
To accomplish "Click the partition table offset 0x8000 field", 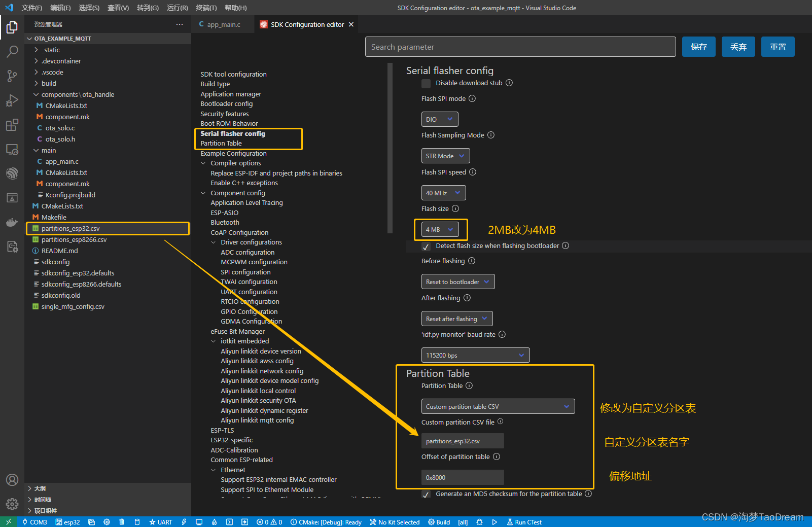I will coord(463,477).
